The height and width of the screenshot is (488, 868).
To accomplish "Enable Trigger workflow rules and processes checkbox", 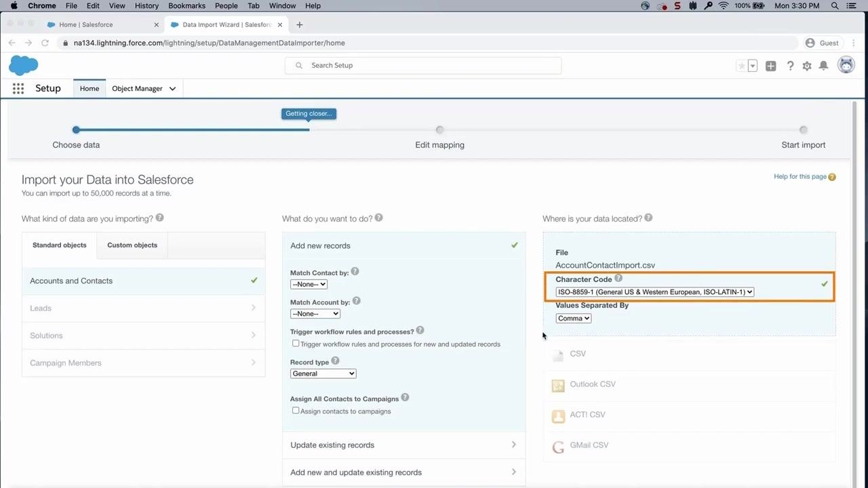I will [296, 344].
